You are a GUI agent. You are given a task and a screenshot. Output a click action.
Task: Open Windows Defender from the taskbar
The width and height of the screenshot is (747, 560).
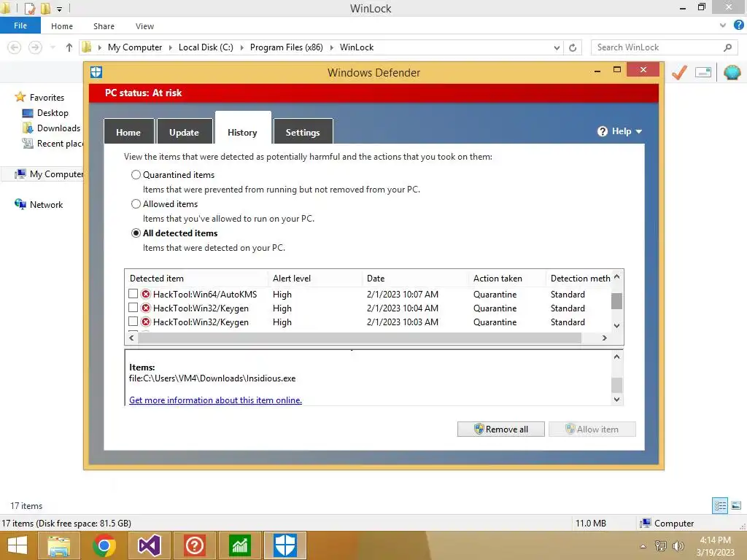[285, 545]
